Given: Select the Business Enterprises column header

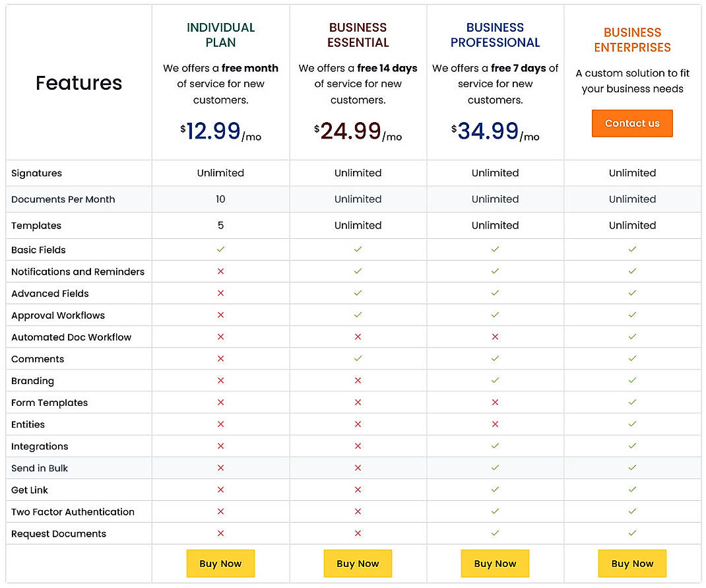Looking at the screenshot, I should (632, 40).
